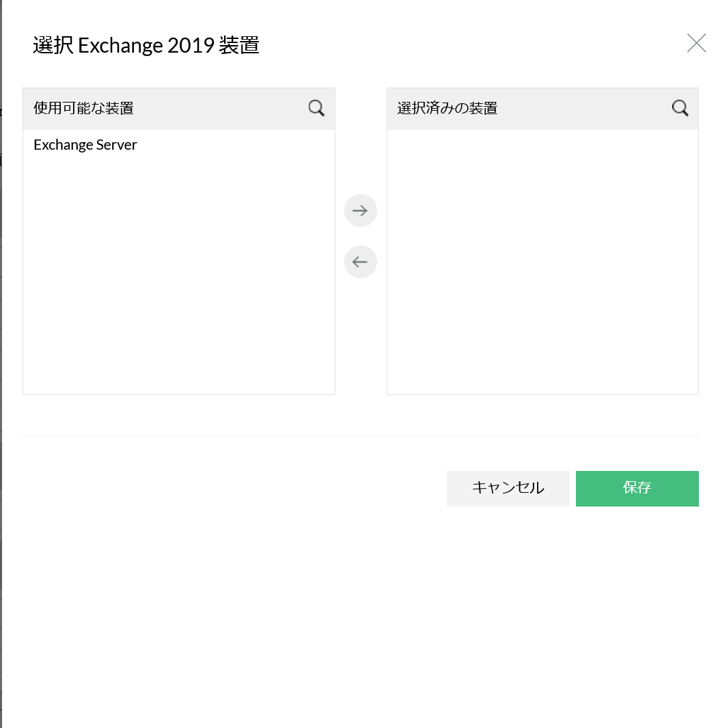Viewport: 718px width, 728px height.
Task: Click the 使用可能な装置 header label
Action: pos(83,108)
